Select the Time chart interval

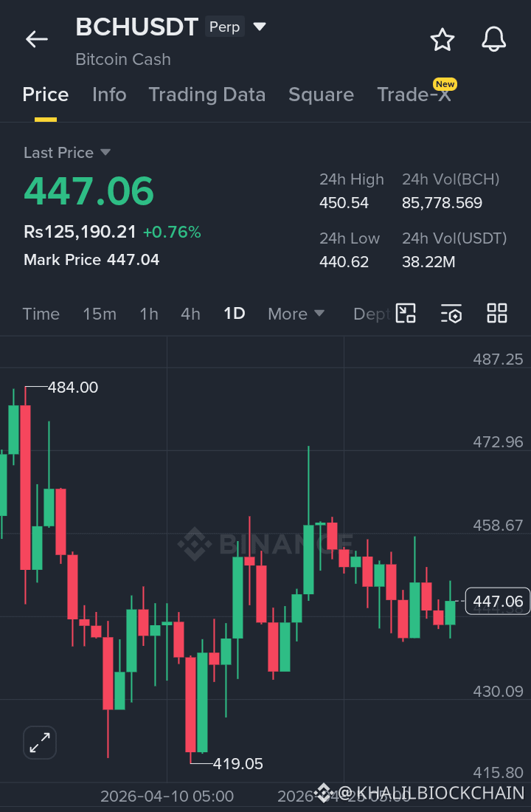point(41,314)
